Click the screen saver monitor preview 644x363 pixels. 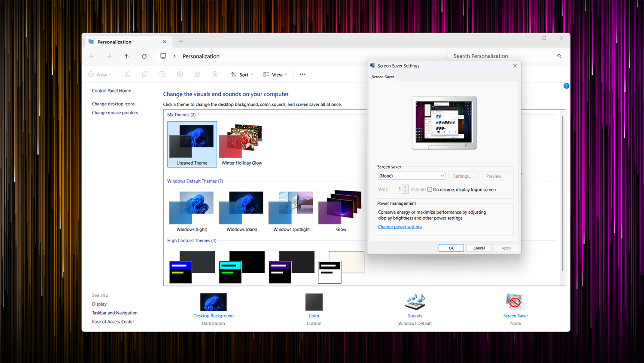tap(444, 123)
